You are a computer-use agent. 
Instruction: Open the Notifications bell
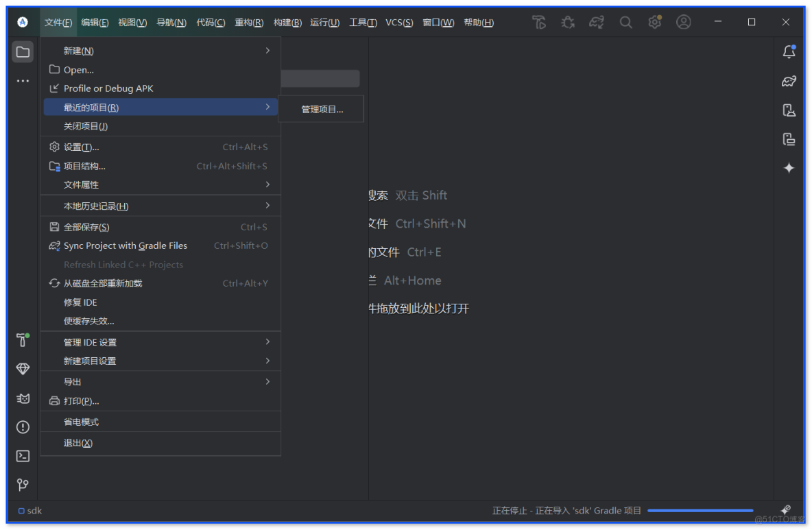click(x=789, y=51)
